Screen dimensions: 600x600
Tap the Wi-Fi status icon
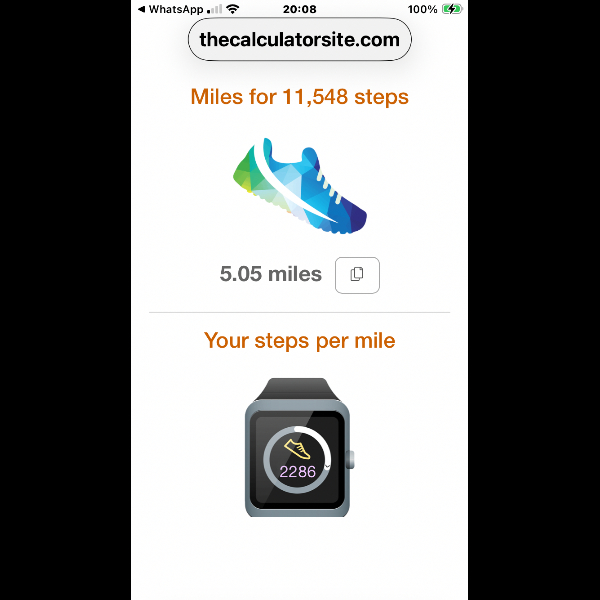[x=232, y=9]
